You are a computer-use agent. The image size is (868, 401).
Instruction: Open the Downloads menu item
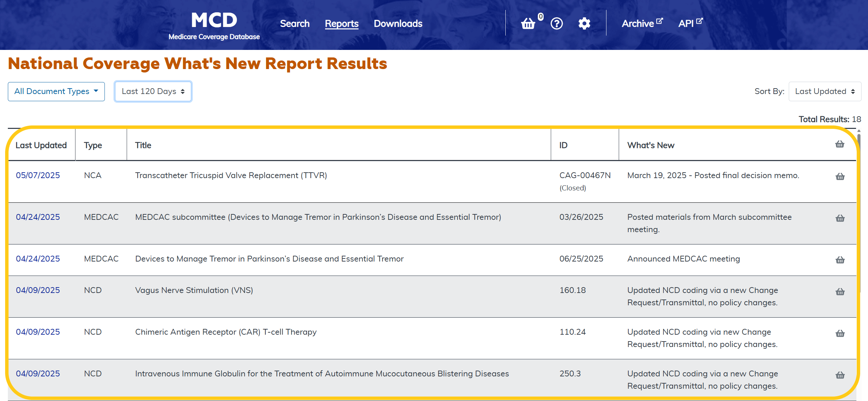[398, 24]
